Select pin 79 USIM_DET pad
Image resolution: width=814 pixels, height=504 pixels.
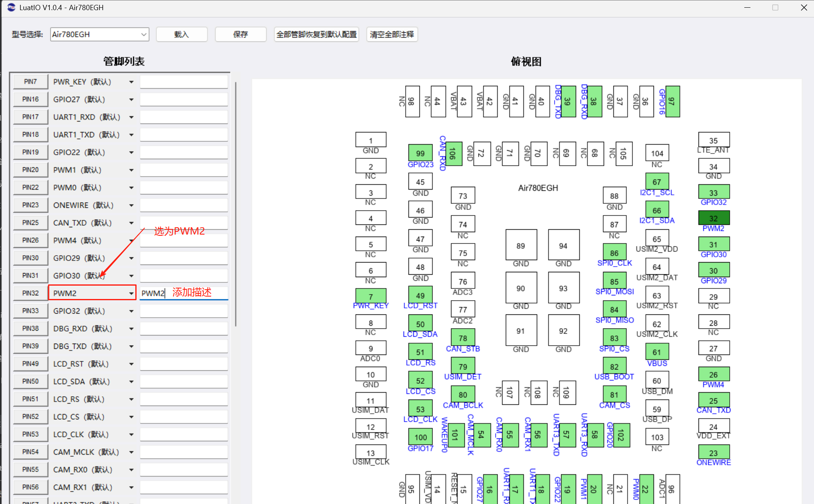(463, 366)
